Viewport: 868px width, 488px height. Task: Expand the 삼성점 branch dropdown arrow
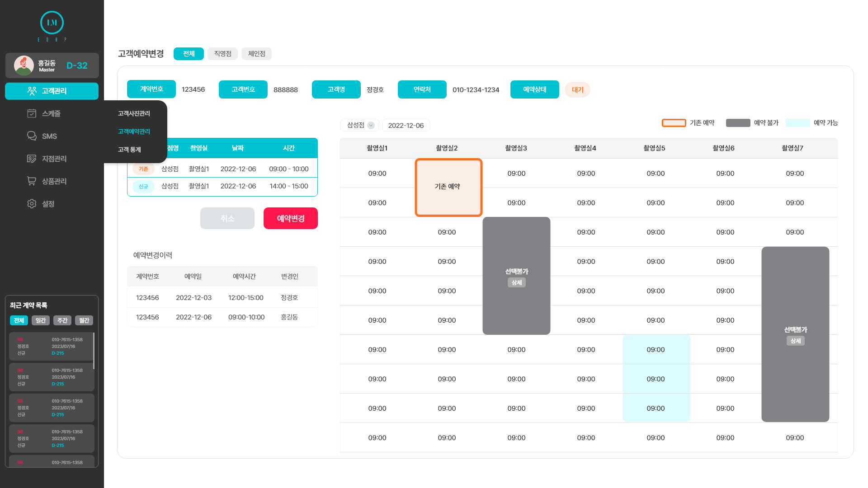[371, 125]
